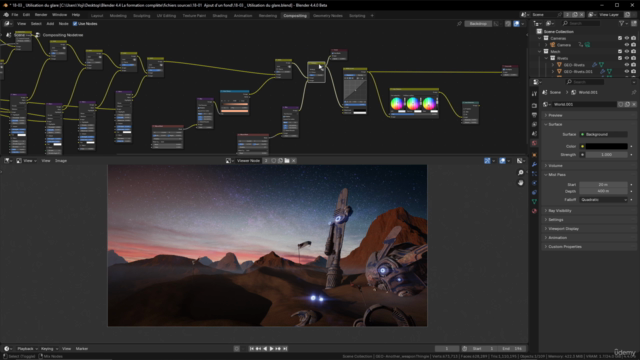Adjust the World Strength slider
The image size is (640, 360).
tap(607, 155)
